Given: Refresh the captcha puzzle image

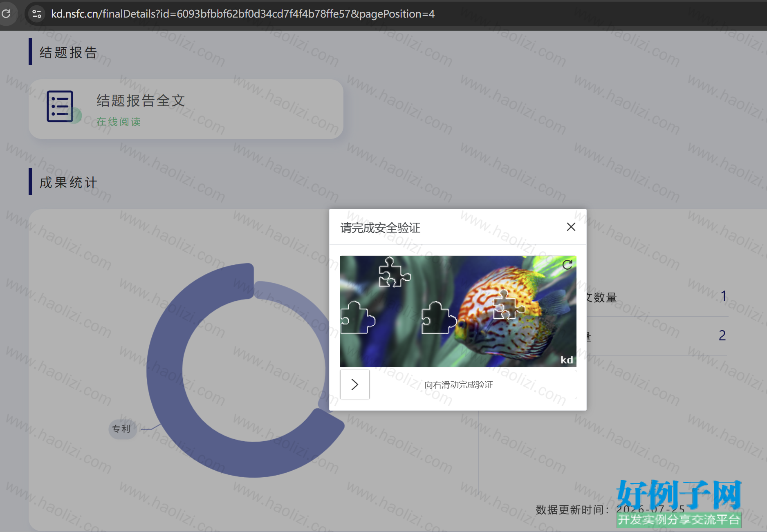Looking at the screenshot, I should pos(567,265).
